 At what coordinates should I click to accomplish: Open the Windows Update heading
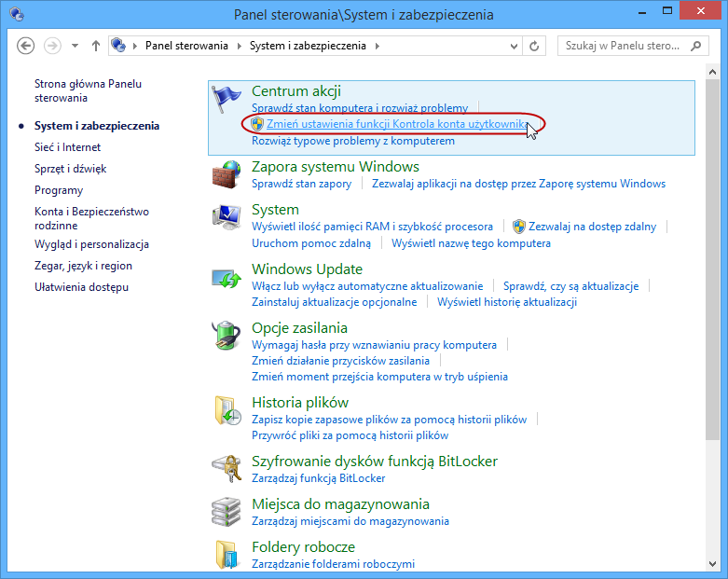(307, 269)
